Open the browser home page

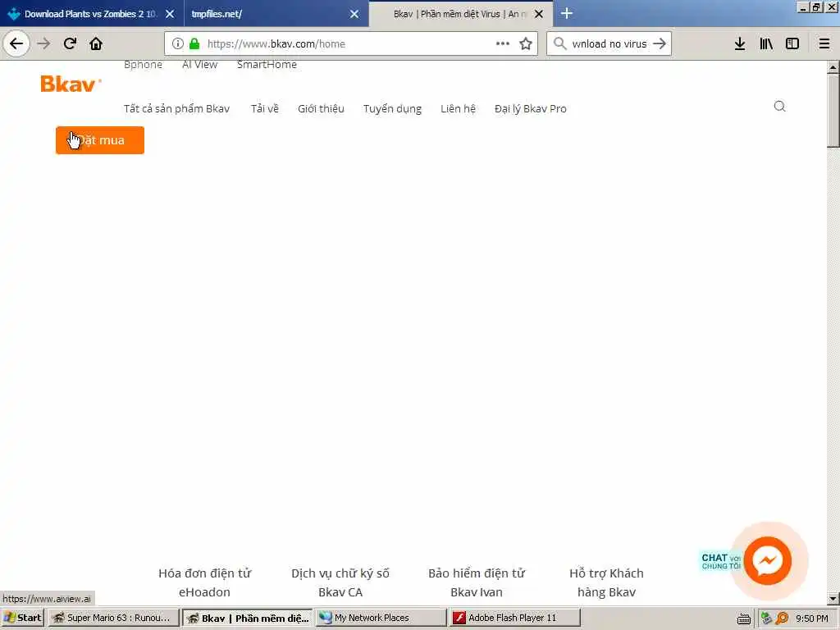[96, 43]
